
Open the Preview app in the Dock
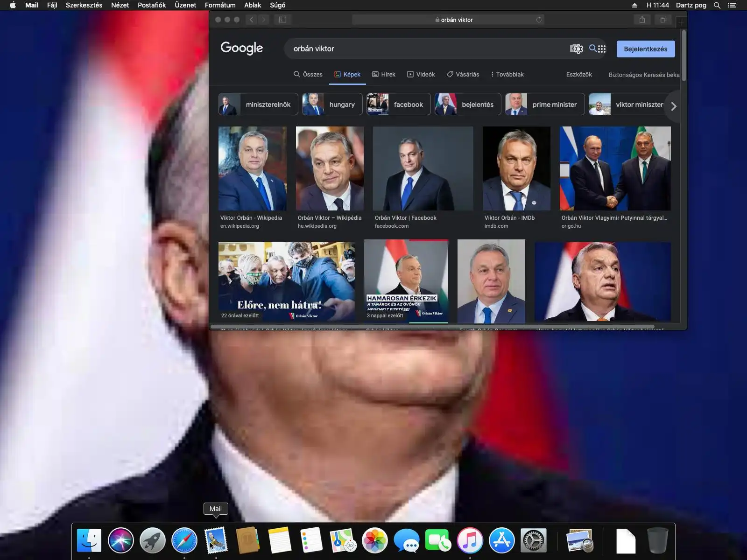tap(579, 540)
